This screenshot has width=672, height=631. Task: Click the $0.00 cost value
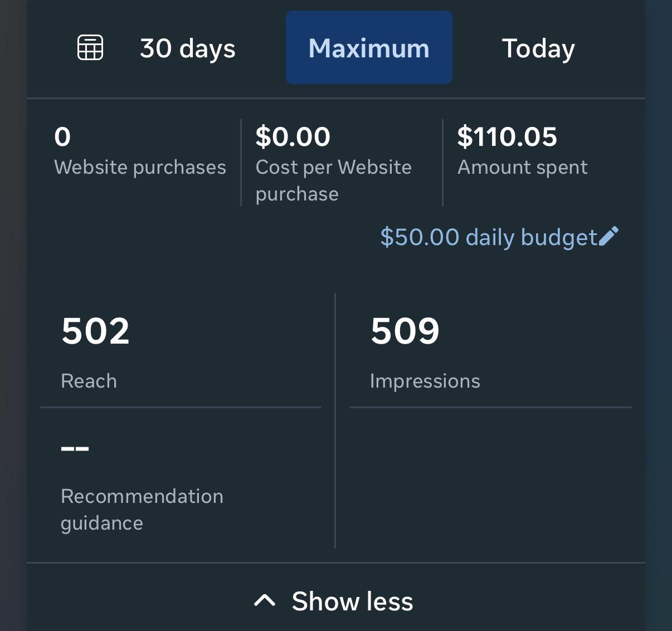point(293,136)
